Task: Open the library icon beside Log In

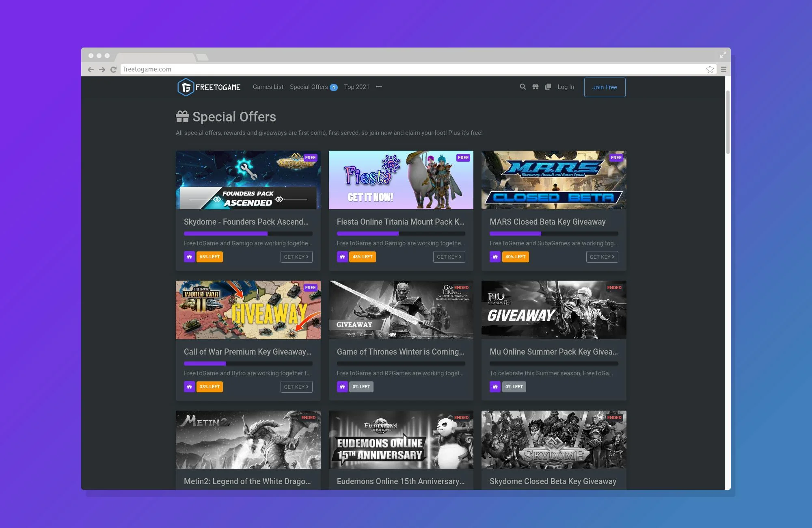Action: [548, 87]
